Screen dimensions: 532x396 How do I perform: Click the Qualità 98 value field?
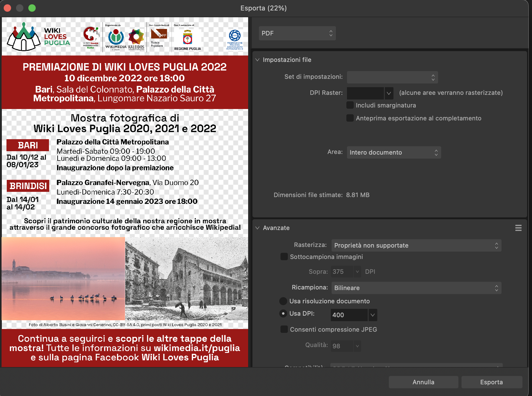(x=342, y=346)
